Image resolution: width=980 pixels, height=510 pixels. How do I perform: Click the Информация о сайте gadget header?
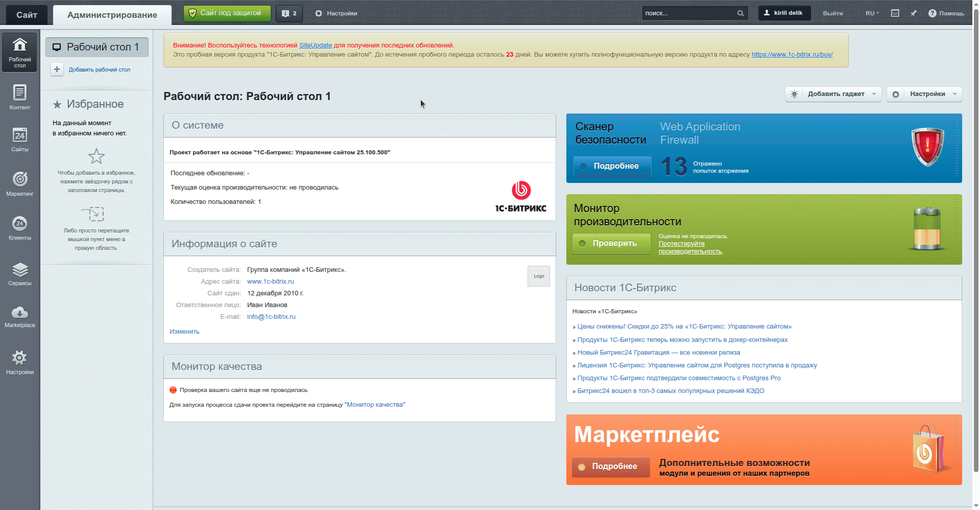click(360, 244)
